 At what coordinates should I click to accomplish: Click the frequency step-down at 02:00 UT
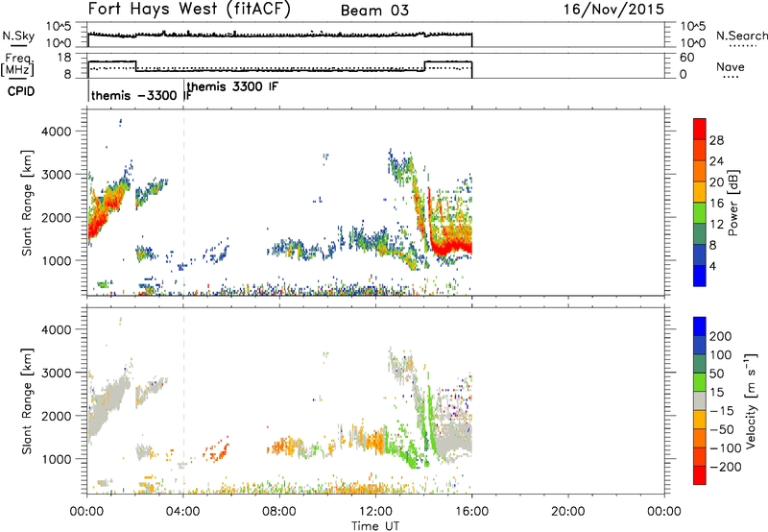pos(135,66)
